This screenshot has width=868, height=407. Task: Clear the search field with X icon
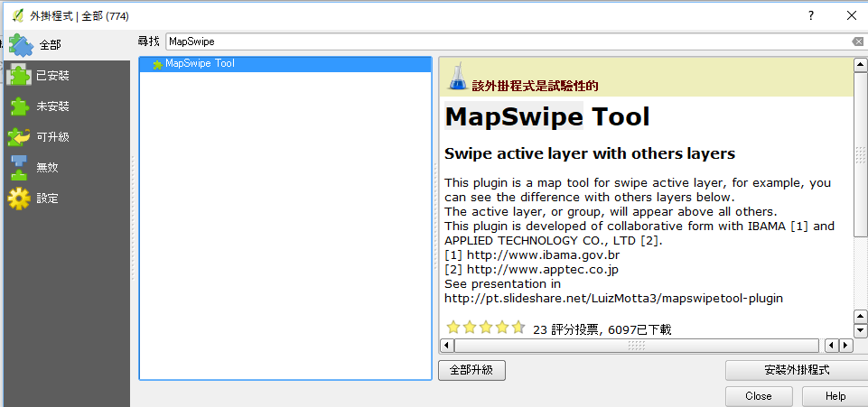coord(857,42)
